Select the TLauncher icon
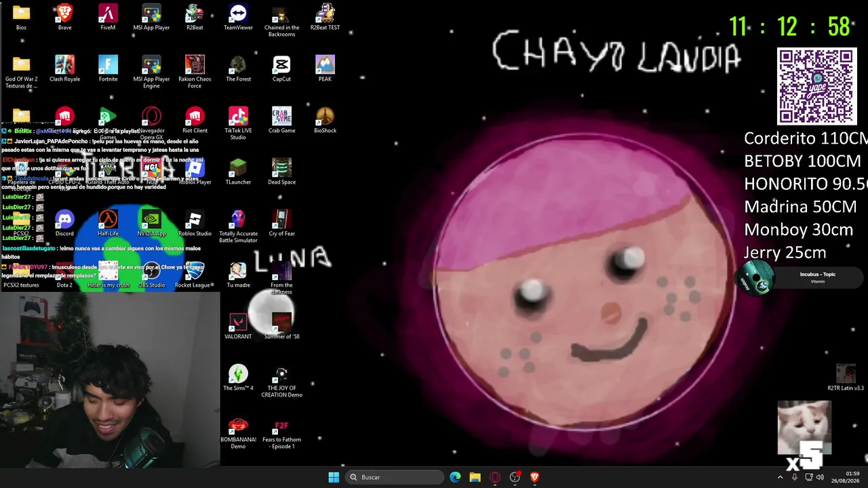The width and height of the screenshot is (868, 488). tap(238, 171)
